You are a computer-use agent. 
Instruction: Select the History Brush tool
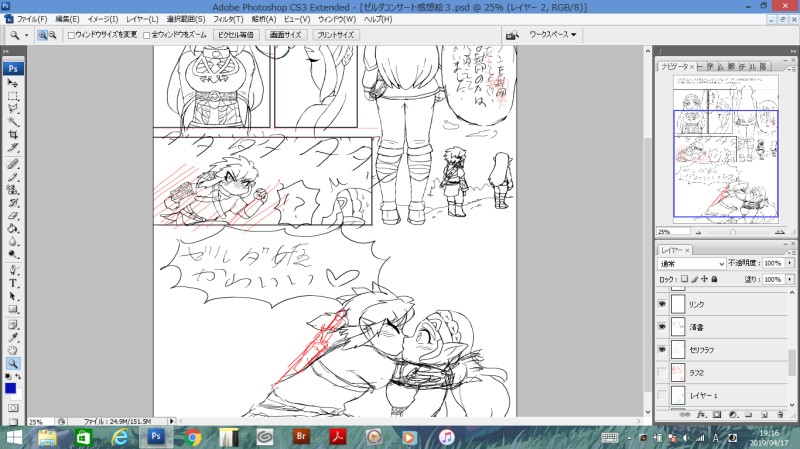(x=13, y=203)
